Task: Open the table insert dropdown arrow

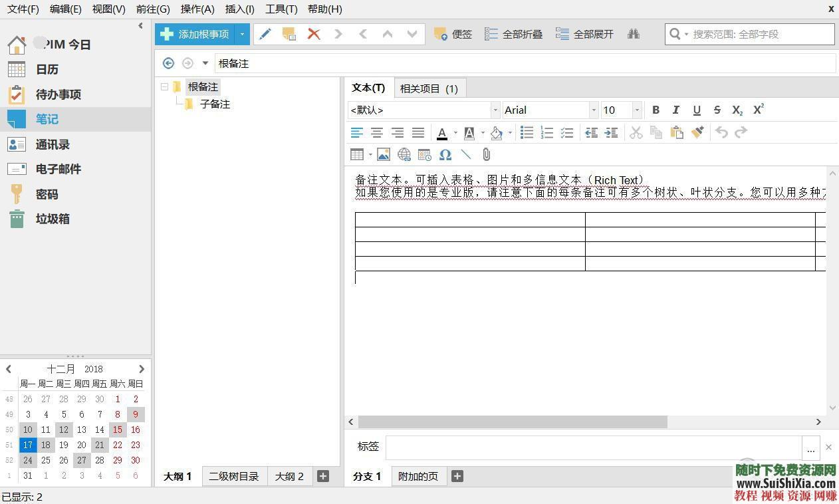Action: [370, 155]
